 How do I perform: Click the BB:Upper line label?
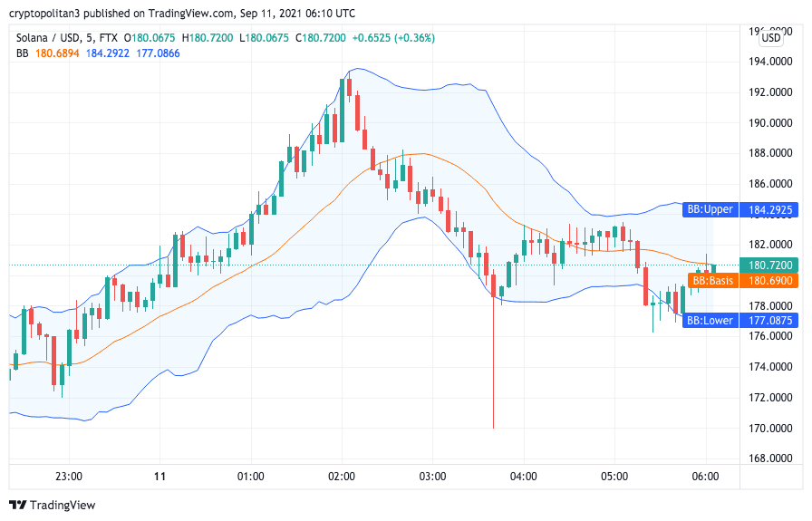coord(709,210)
